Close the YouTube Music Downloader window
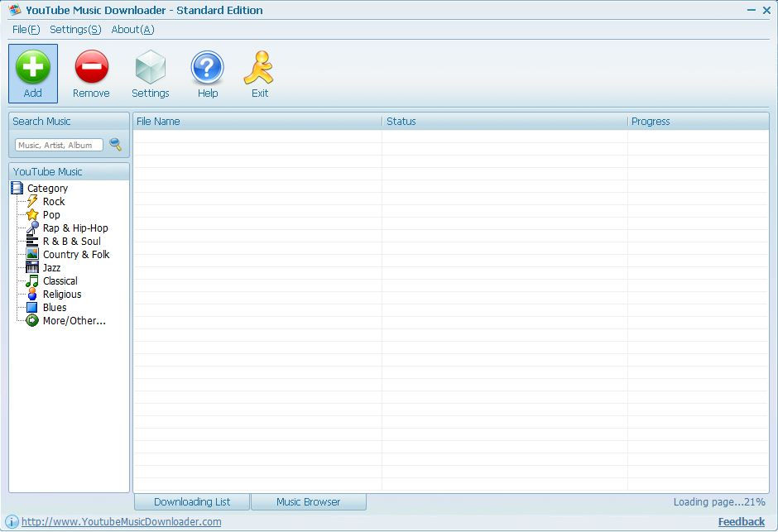 coord(766,10)
